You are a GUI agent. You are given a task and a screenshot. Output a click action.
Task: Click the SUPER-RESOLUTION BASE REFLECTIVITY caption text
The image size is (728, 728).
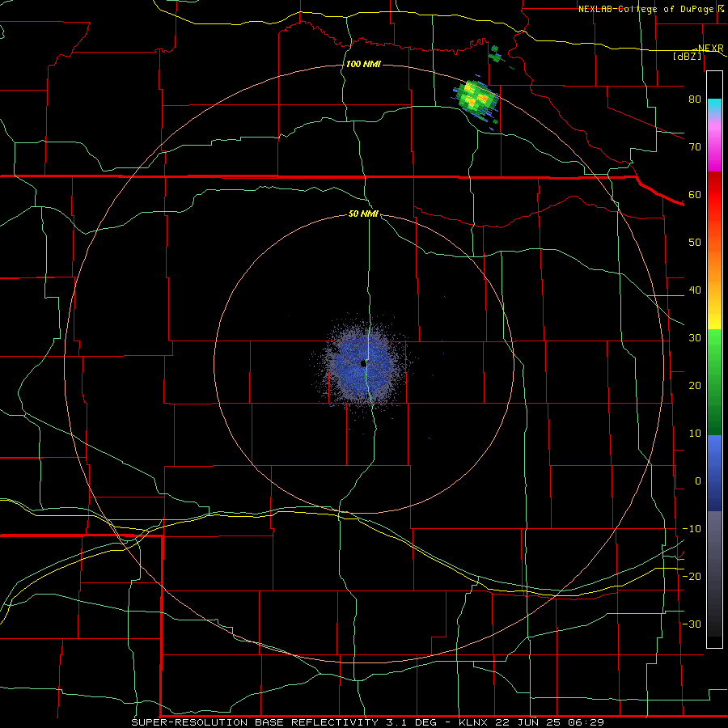pos(255,722)
